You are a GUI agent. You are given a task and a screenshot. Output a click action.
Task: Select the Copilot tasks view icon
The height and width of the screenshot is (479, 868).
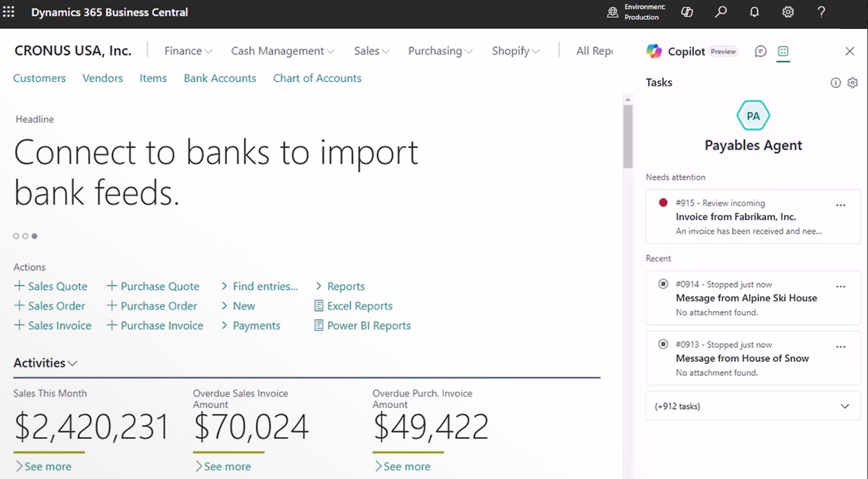tap(783, 51)
